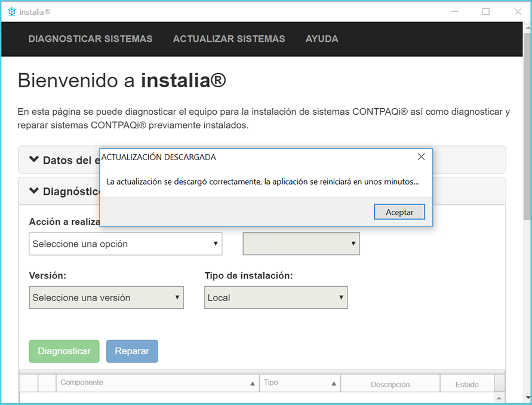Viewport: 532px width, 405px height.
Task: Close the ACTUALIZACIÓN DESCARGADA dialog with X
Action: click(421, 157)
